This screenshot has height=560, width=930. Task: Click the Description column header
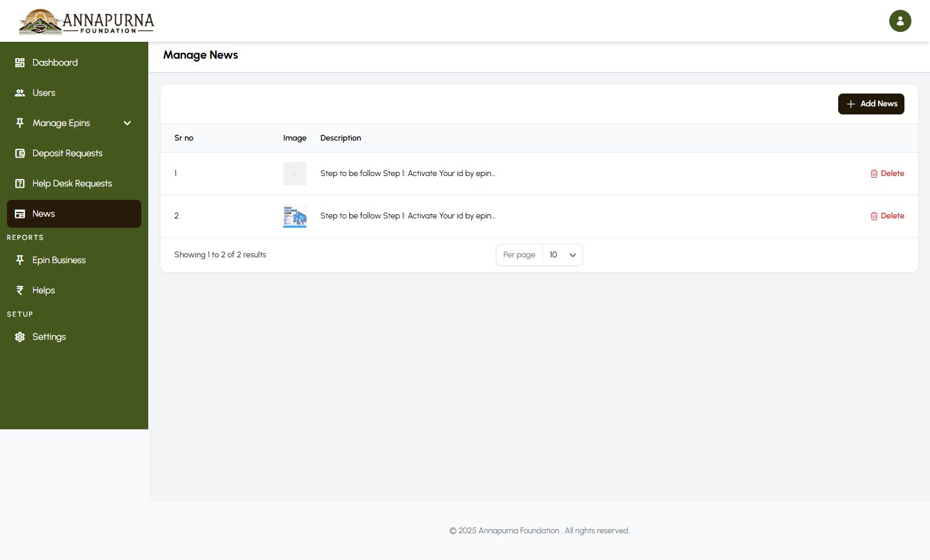pos(341,138)
